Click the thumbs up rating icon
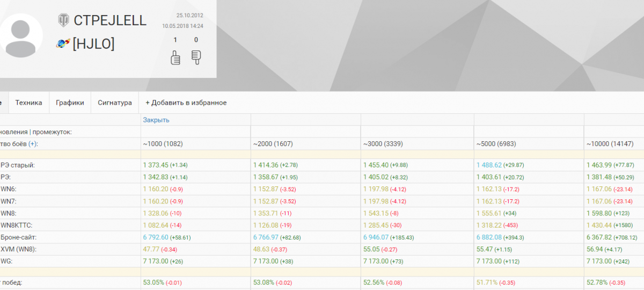This screenshot has height=290, width=644. click(x=175, y=57)
